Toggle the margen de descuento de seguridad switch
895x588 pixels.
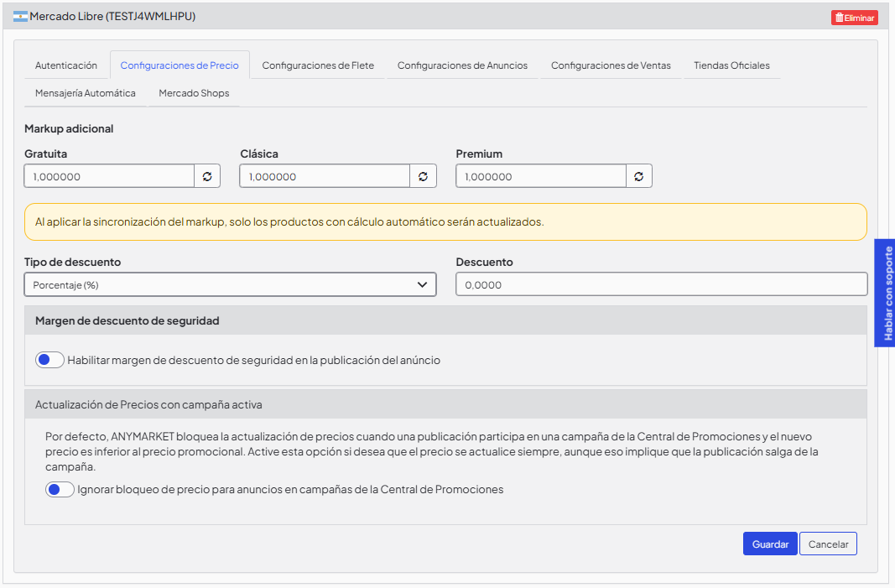click(x=49, y=360)
